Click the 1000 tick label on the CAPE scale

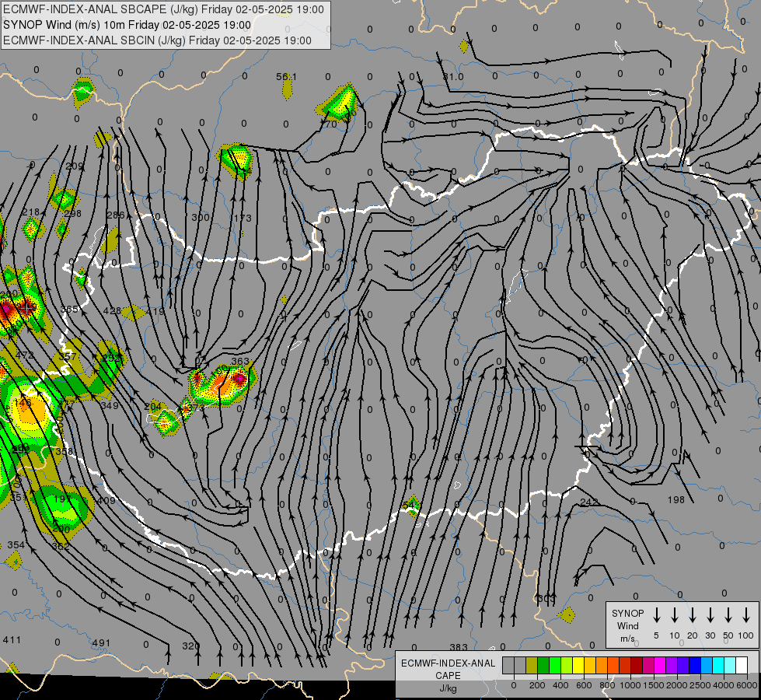point(630,685)
